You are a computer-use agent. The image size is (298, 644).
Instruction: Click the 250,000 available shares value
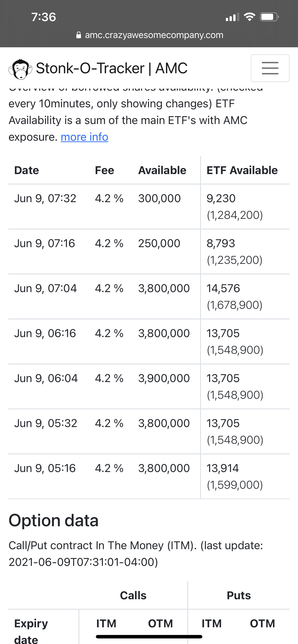159,243
